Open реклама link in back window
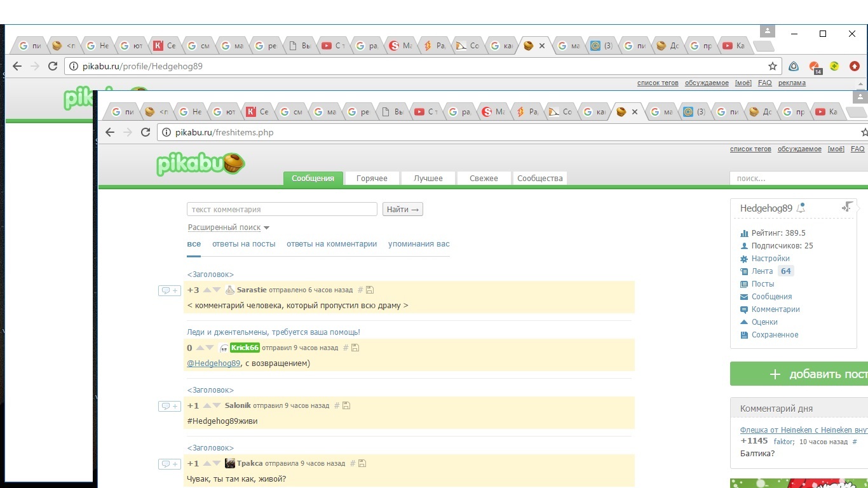The image size is (868, 488). tap(792, 83)
